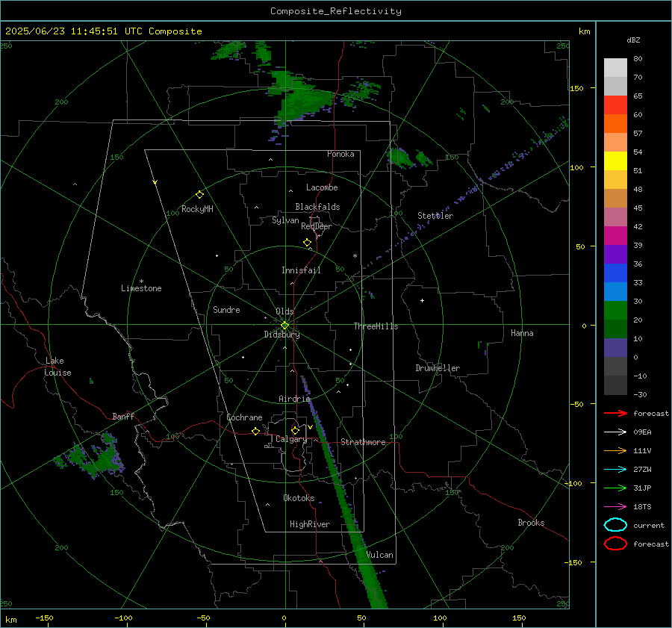Click the magenta 18TS arrow legend icon
672x628 pixels.
[615, 507]
